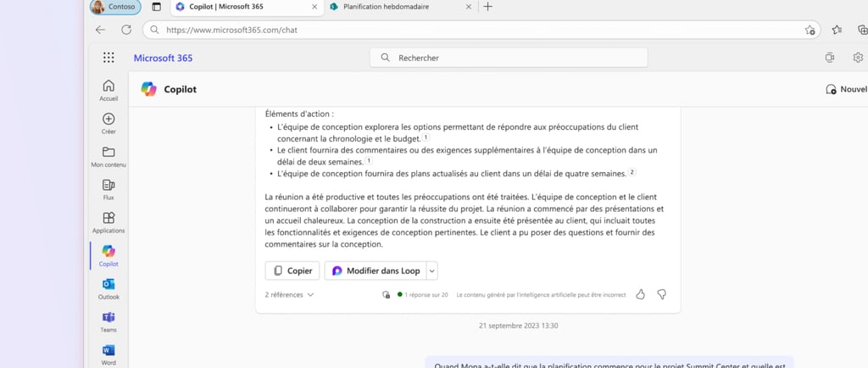Launch Outlook from the sidebar

[108, 289]
